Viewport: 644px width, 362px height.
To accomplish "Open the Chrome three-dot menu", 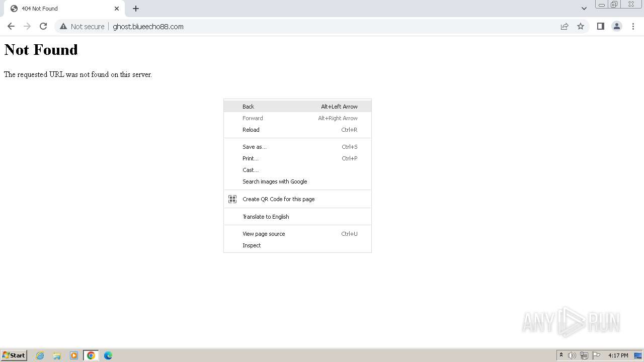I will (x=633, y=26).
